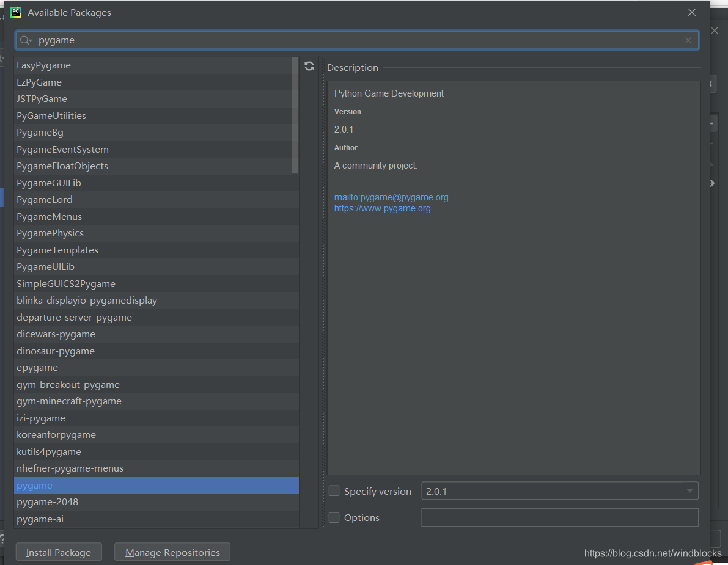
Task: Select PygameBg package
Action: [x=156, y=132]
